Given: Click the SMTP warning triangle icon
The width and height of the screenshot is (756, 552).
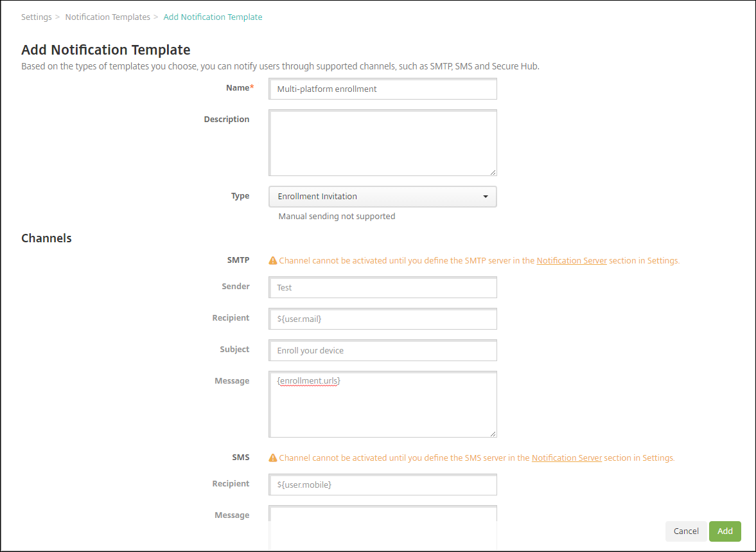Looking at the screenshot, I should tap(273, 260).
